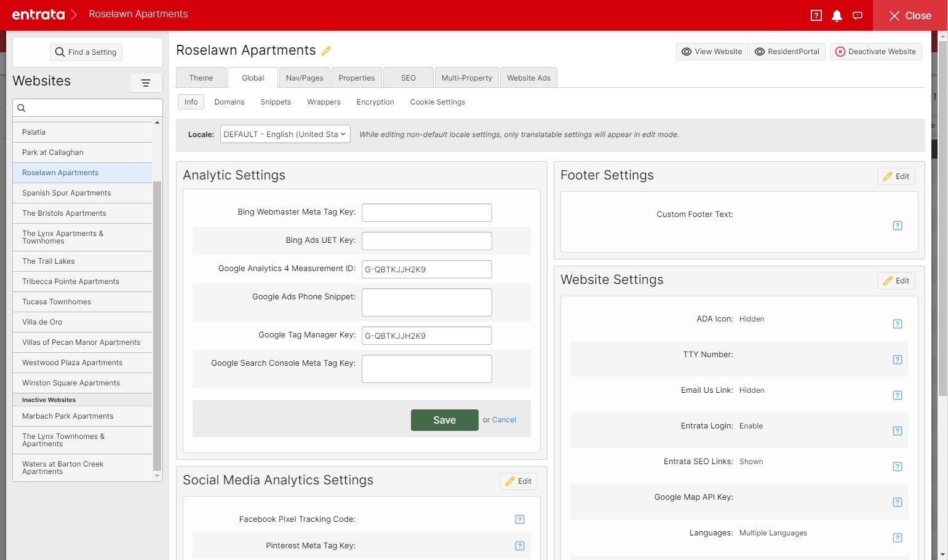Focus the Bing Webmaster Meta Tag Key field
Viewport: 948px width, 560px height.
[427, 213]
